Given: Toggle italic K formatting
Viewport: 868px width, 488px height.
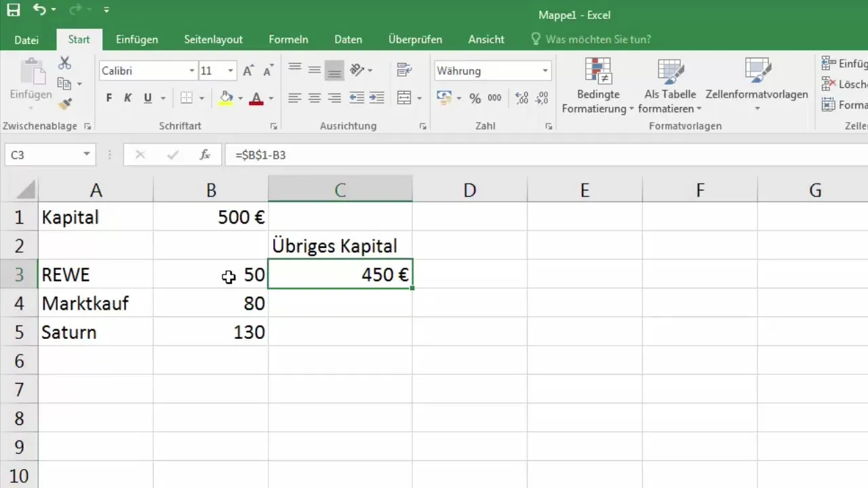Looking at the screenshot, I should (x=127, y=98).
